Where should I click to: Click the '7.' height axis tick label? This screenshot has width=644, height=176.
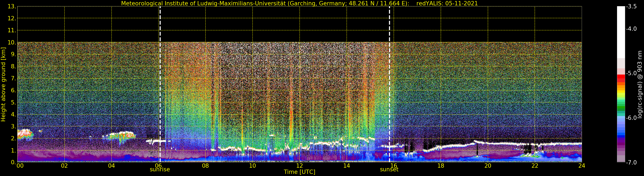pyautogui.click(x=13, y=78)
